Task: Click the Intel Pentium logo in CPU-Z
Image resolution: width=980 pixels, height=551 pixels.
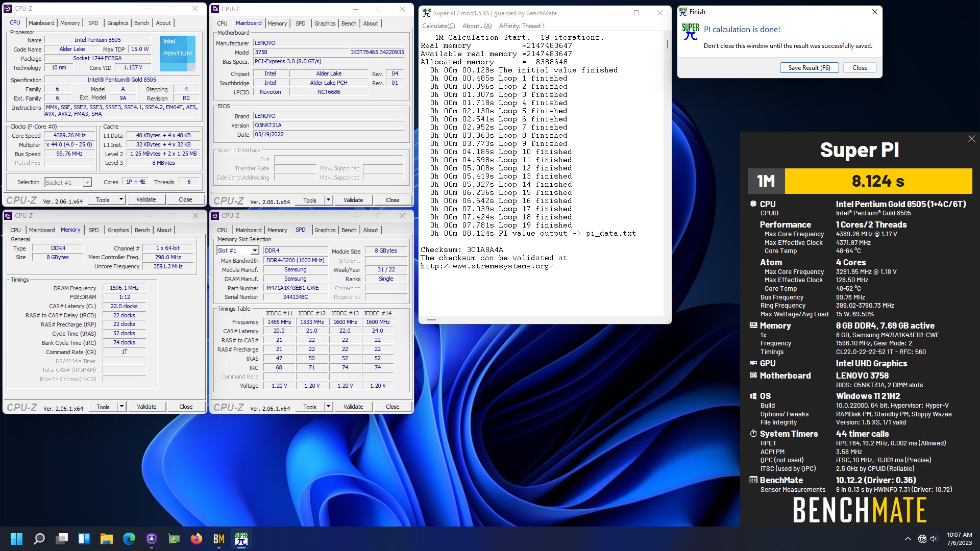Action: pyautogui.click(x=177, y=53)
